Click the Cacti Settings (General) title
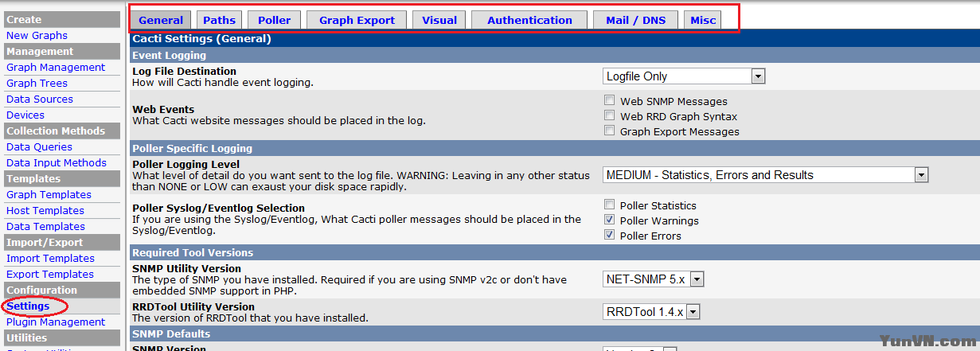Screen dimensions: 980x351 pyautogui.click(x=201, y=38)
